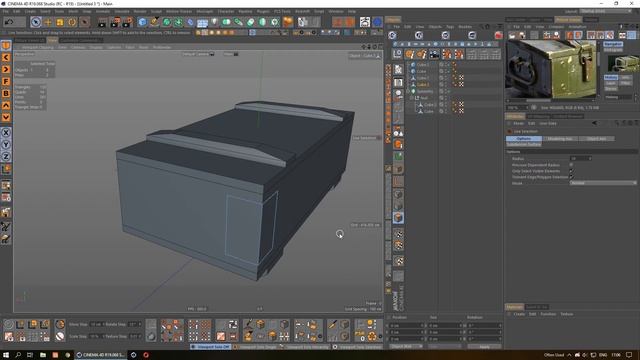
Task: Click the orange B back-view icon
Action: point(6,93)
